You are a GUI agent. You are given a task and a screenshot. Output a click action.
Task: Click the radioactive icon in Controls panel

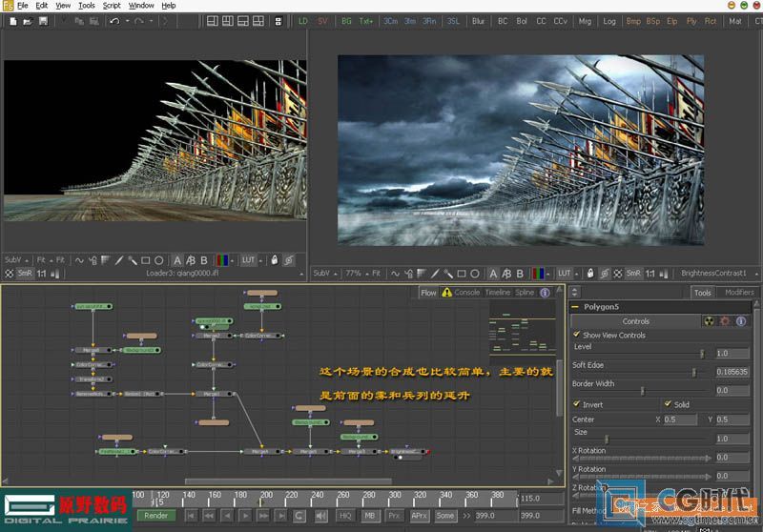[x=709, y=321]
